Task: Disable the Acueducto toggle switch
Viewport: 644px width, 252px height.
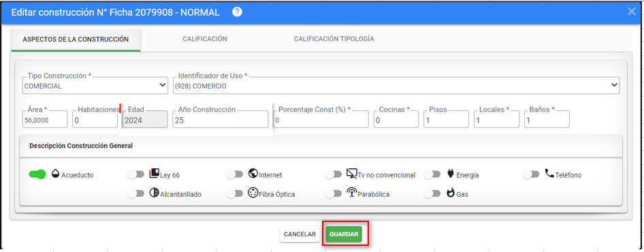Action: (37, 175)
